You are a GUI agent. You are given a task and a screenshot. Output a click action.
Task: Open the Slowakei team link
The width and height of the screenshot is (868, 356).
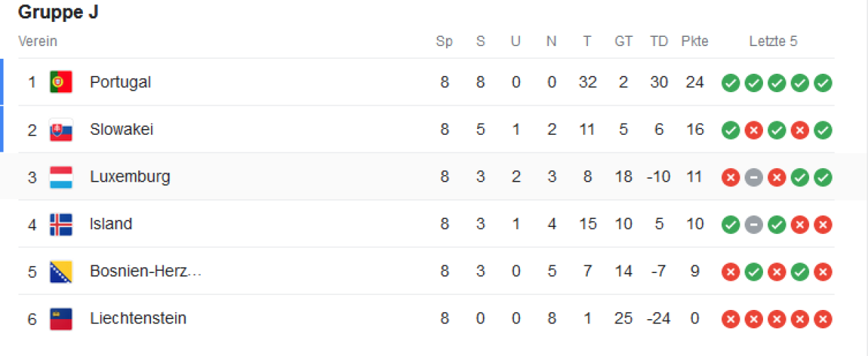pyautogui.click(x=121, y=130)
